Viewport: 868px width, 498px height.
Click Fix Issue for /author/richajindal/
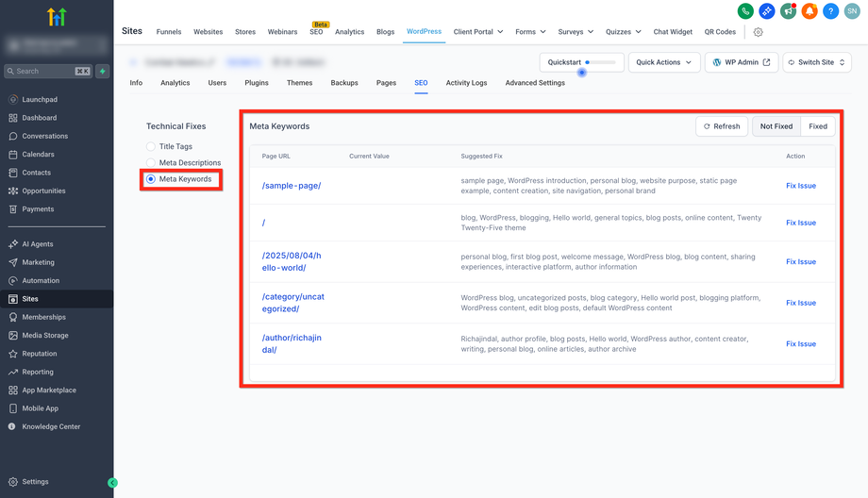[x=800, y=344]
